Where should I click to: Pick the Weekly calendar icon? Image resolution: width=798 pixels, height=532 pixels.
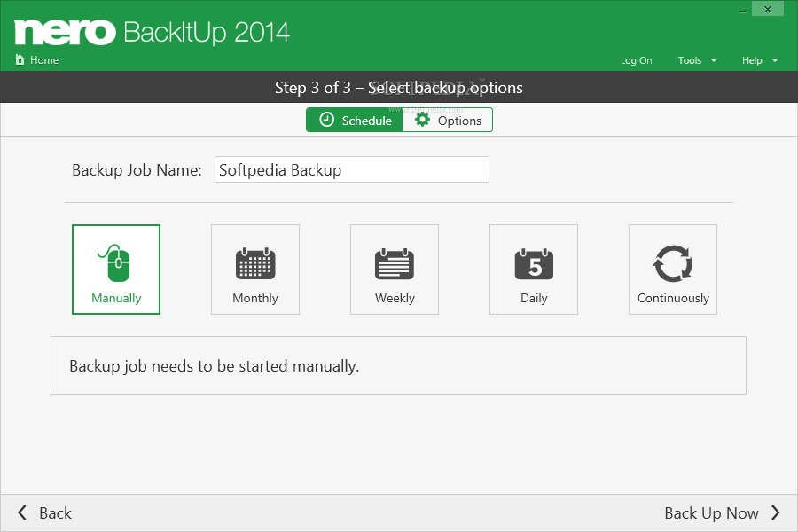(x=395, y=263)
